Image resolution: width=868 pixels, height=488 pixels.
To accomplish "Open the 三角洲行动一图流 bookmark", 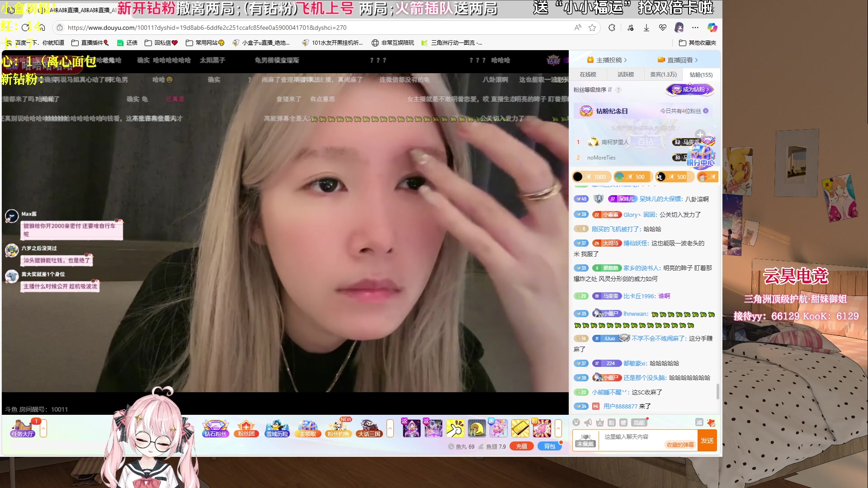I will [452, 42].
